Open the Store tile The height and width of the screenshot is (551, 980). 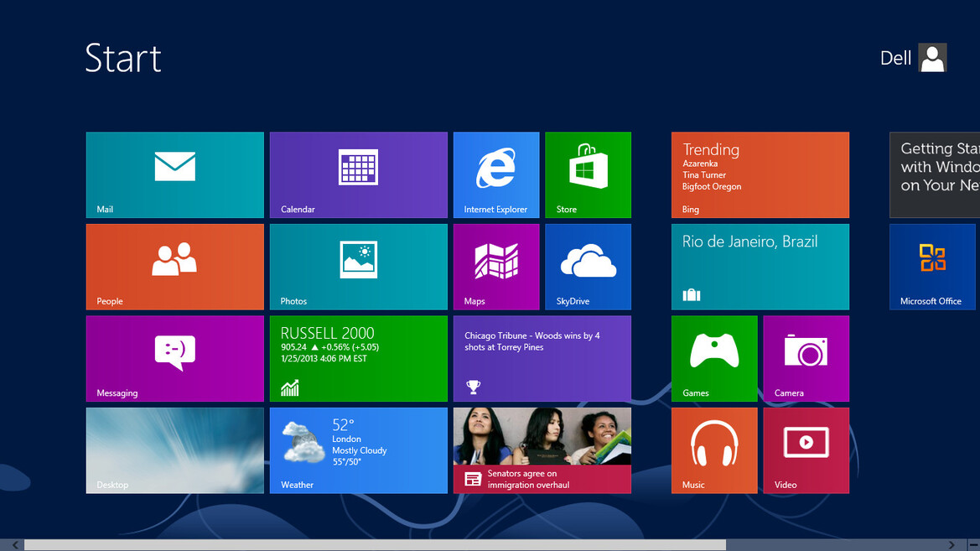[x=589, y=174]
